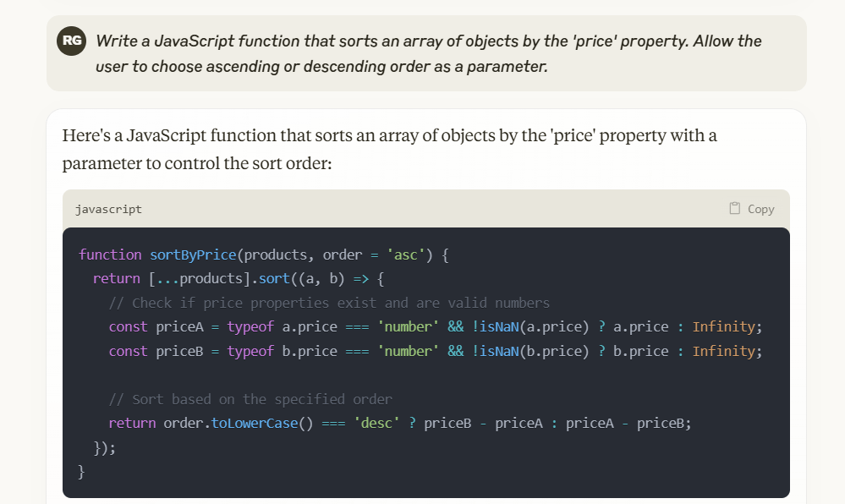Screen dimensions: 845x504
Task: Click the clipboard icon beside Copy
Action: pos(735,208)
